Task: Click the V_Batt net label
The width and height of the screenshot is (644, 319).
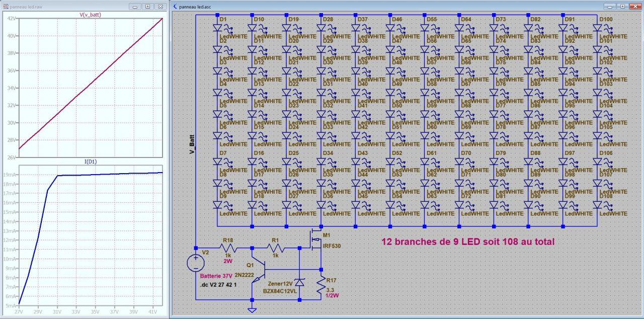Action: [x=192, y=145]
